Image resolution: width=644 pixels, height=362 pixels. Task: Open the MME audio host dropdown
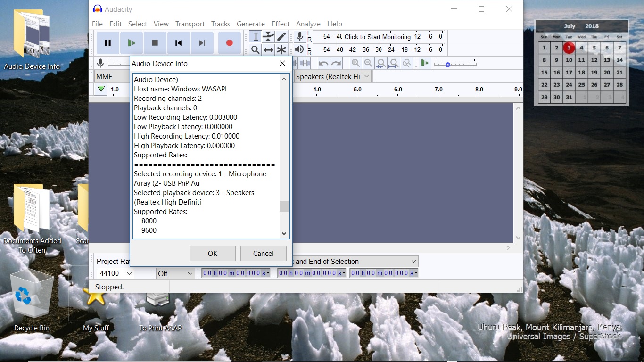(x=112, y=76)
